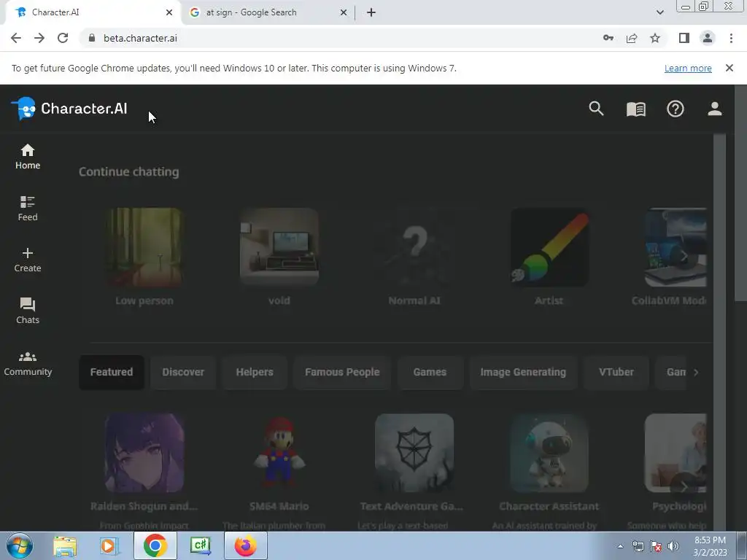Reload the current page
Image resolution: width=747 pixels, height=560 pixels.
(x=63, y=38)
